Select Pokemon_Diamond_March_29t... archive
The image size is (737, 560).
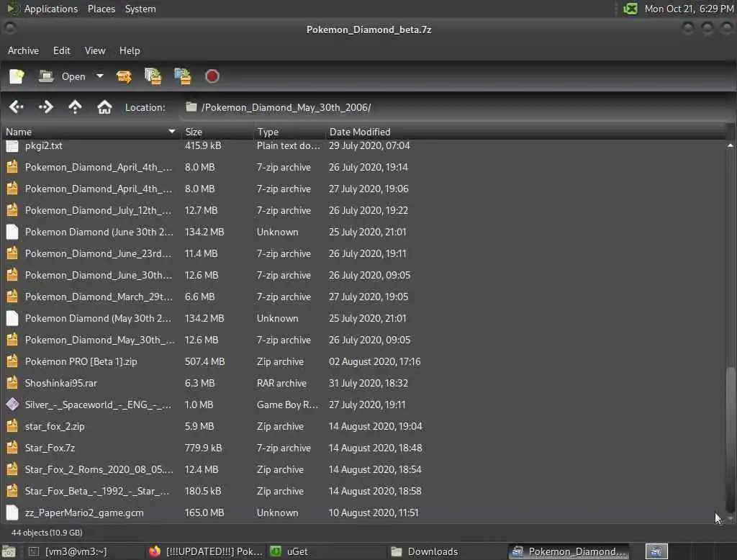click(364, 297)
